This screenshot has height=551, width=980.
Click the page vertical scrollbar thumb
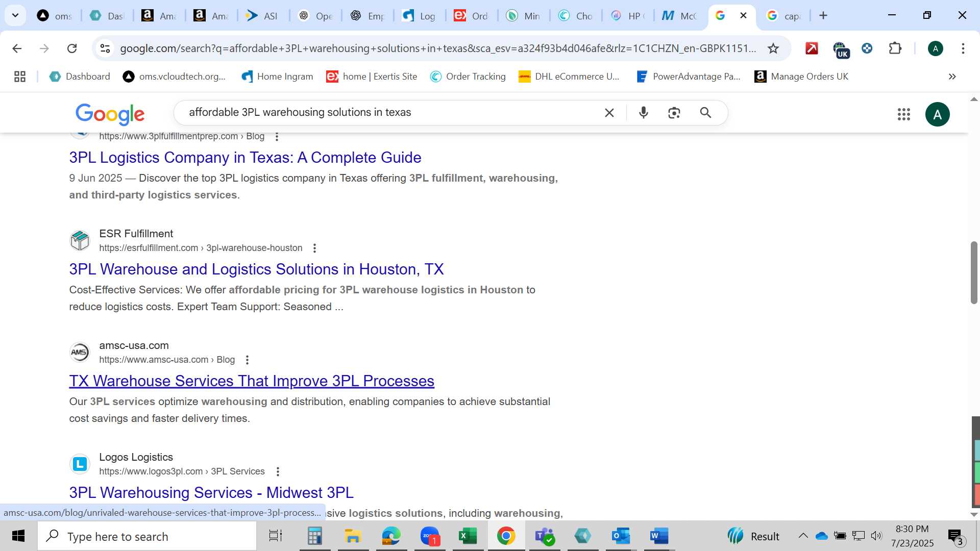pos(974,272)
